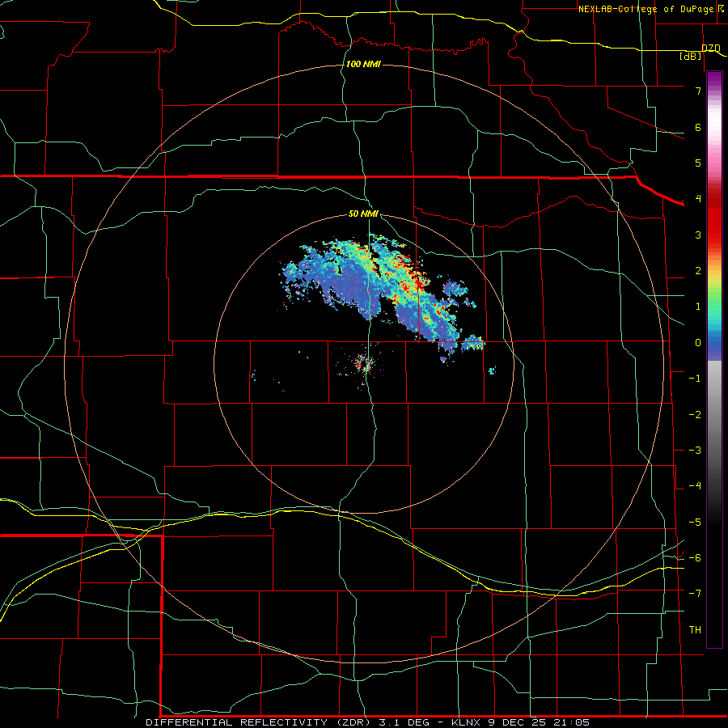This screenshot has width=728, height=728.
Task: Click the 9 DEC 25 21:05 timestamp
Action: point(538,722)
